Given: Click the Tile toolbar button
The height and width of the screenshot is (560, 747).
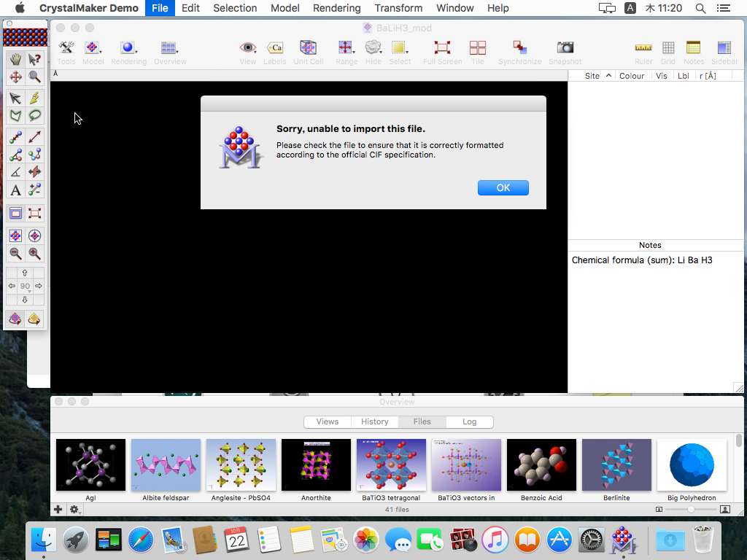Looking at the screenshot, I should tap(477, 52).
